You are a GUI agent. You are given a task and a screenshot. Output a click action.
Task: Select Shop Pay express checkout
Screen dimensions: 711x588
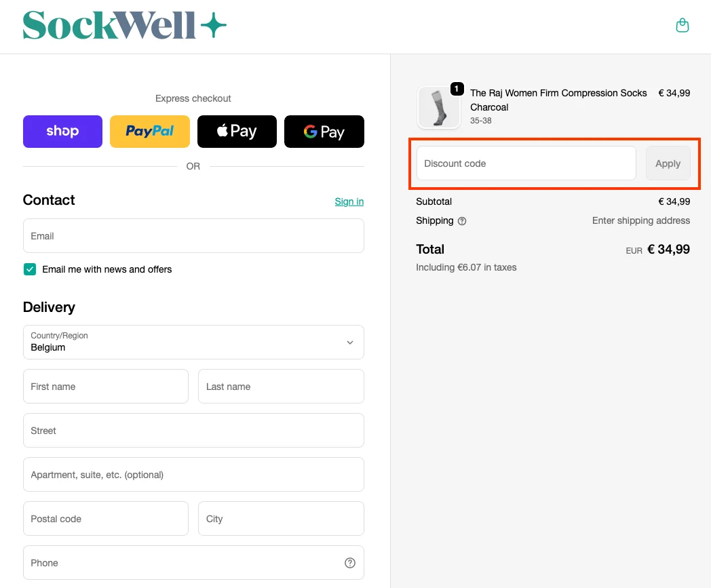click(62, 131)
